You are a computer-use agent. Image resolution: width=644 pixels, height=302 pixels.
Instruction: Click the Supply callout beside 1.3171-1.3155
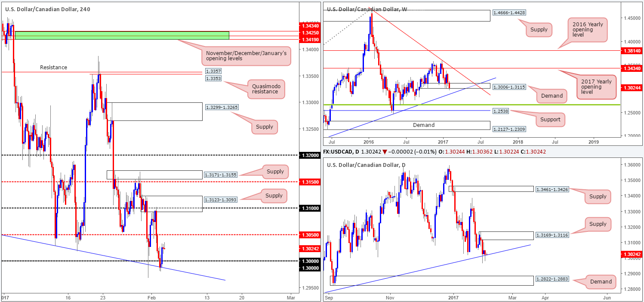coord(275,172)
